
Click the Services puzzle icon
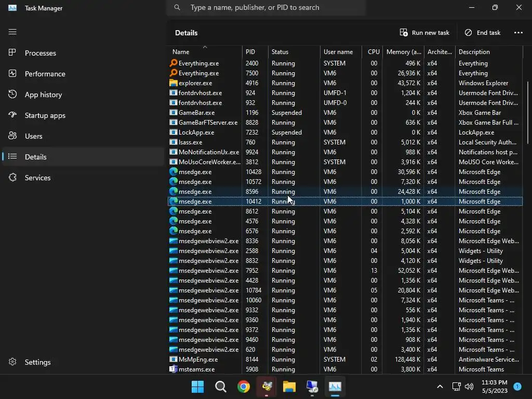click(12, 177)
